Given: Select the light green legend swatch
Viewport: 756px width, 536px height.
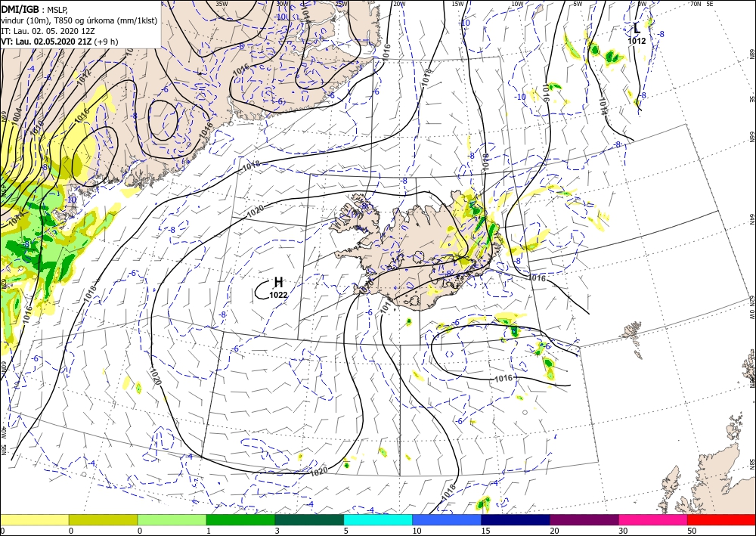Looking at the screenshot, I should [x=172, y=519].
